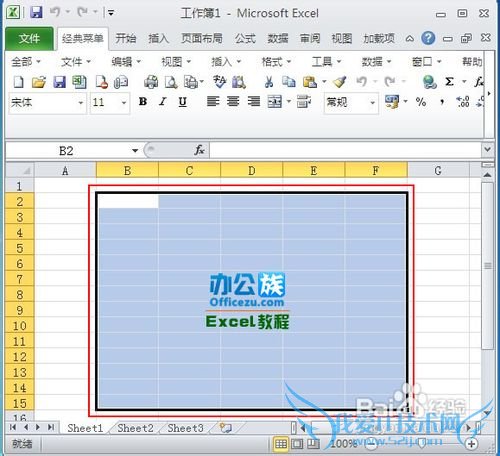Click the Research binoculars icon
The height and width of the screenshot is (456, 500).
coord(239,82)
